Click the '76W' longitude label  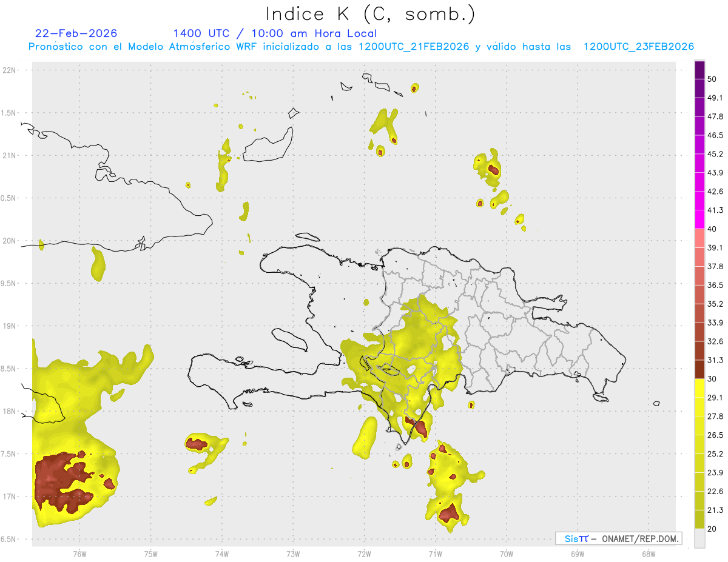pos(79,554)
